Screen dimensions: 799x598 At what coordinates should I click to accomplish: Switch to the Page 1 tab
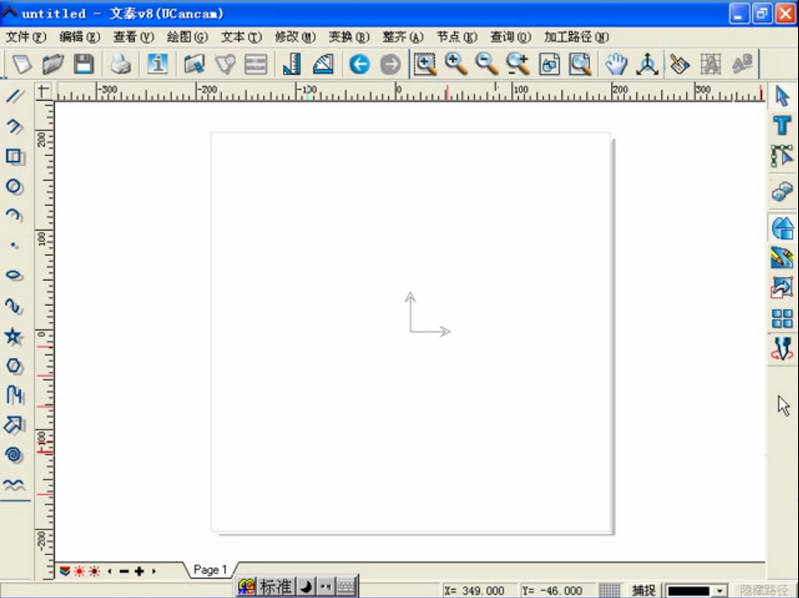[x=210, y=570]
